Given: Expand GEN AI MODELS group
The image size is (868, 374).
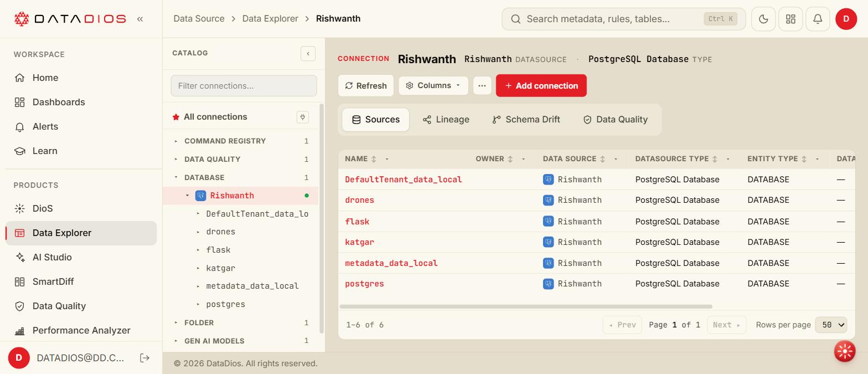Looking at the screenshot, I should (176, 341).
